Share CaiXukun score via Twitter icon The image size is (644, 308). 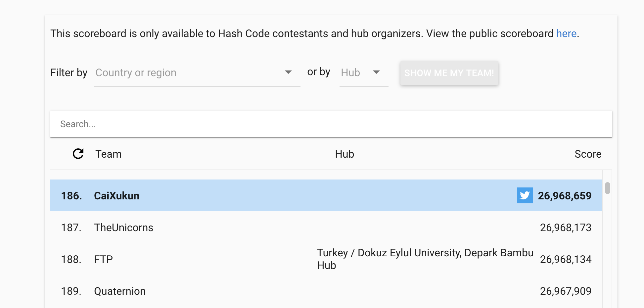point(525,195)
